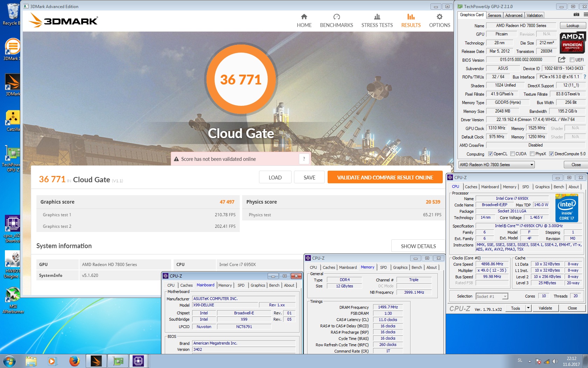
Task: Click the GPU Clock value 1310 MHz
Action: pyautogui.click(x=497, y=128)
